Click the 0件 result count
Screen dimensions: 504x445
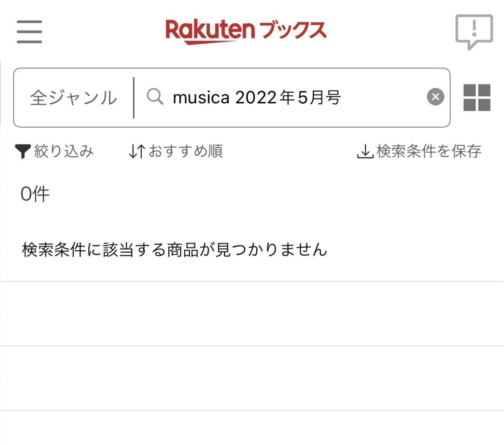point(35,194)
